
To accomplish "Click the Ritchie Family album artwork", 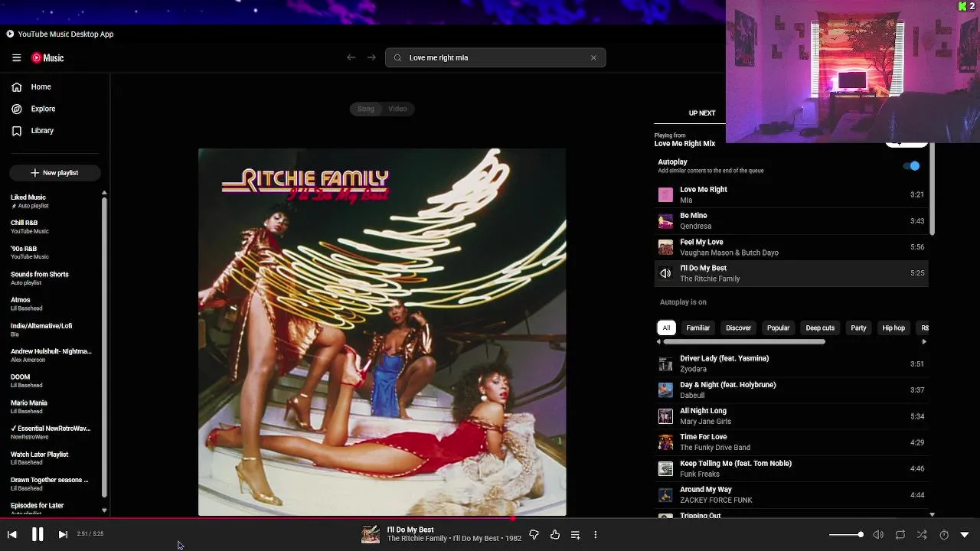I will tap(382, 332).
